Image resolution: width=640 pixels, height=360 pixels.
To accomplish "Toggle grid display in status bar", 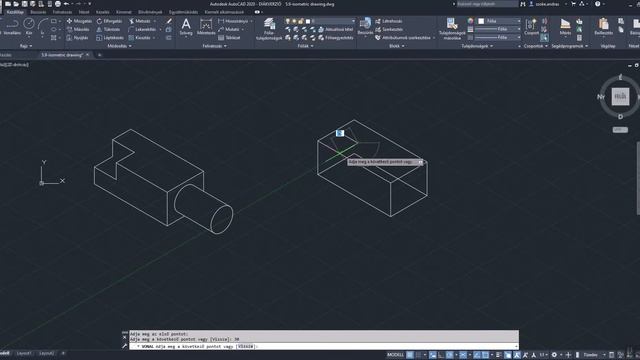I will click(x=410, y=355).
